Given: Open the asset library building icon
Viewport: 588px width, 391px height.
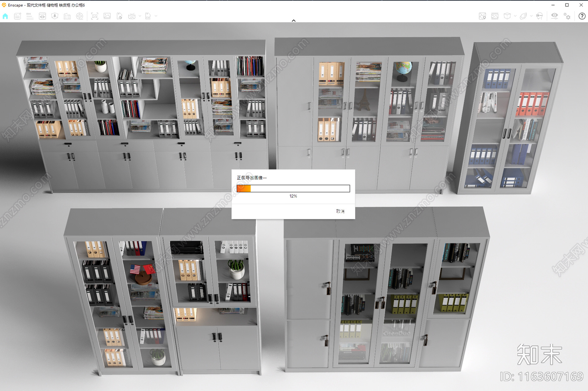Looking at the screenshot, I should pyautogui.click(x=67, y=16).
